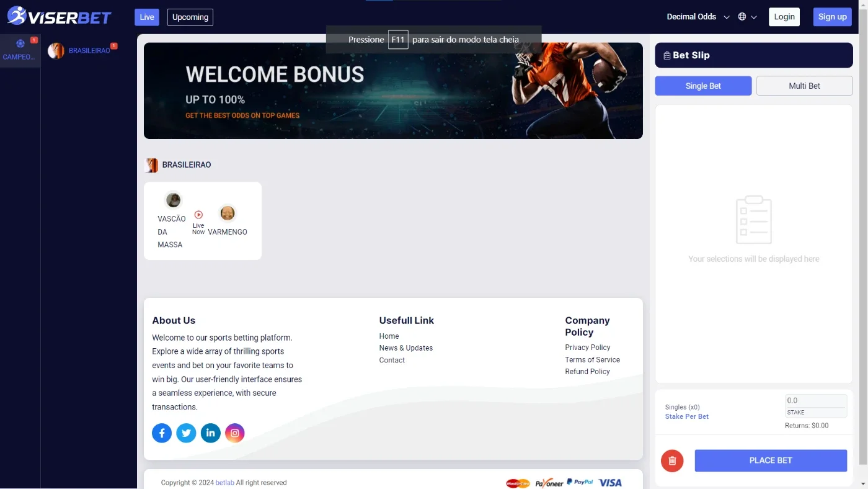Image resolution: width=868 pixels, height=489 pixels.
Task: Click the Payoneer payment logo
Action: pos(549,483)
